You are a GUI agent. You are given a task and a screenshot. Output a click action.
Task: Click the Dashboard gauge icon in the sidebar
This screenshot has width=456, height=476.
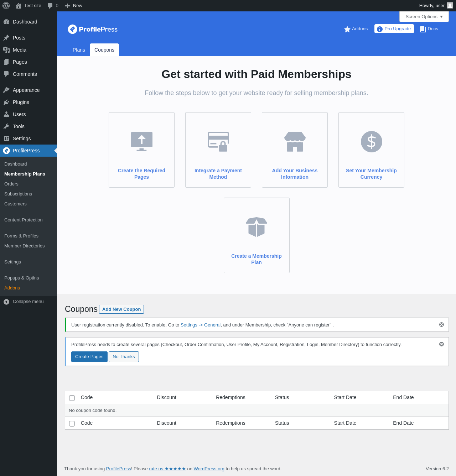pos(6,22)
